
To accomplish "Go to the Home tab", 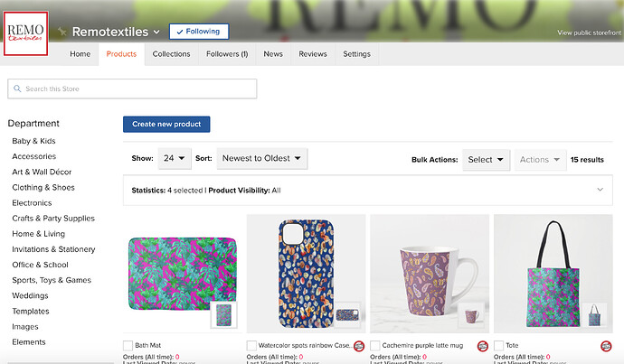I will coord(80,54).
